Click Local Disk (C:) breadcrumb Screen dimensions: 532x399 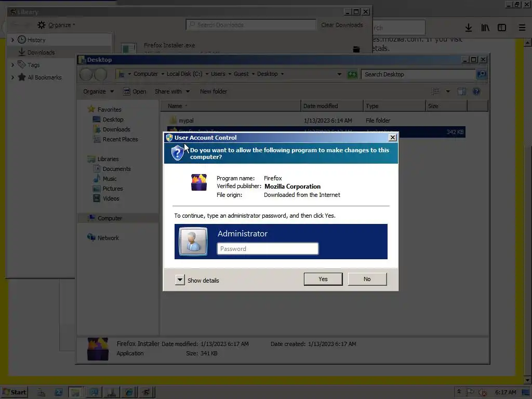(x=184, y=74)
